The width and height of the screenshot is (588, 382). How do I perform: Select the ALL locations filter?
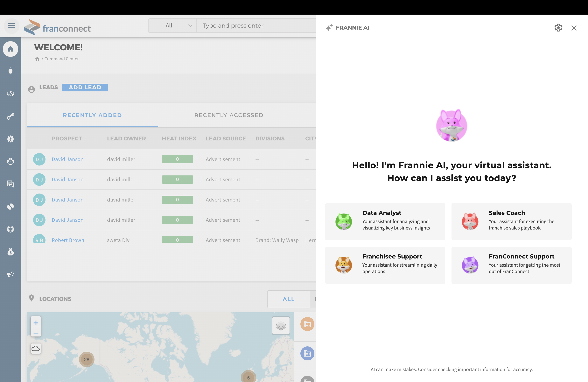tap(288, 299)
